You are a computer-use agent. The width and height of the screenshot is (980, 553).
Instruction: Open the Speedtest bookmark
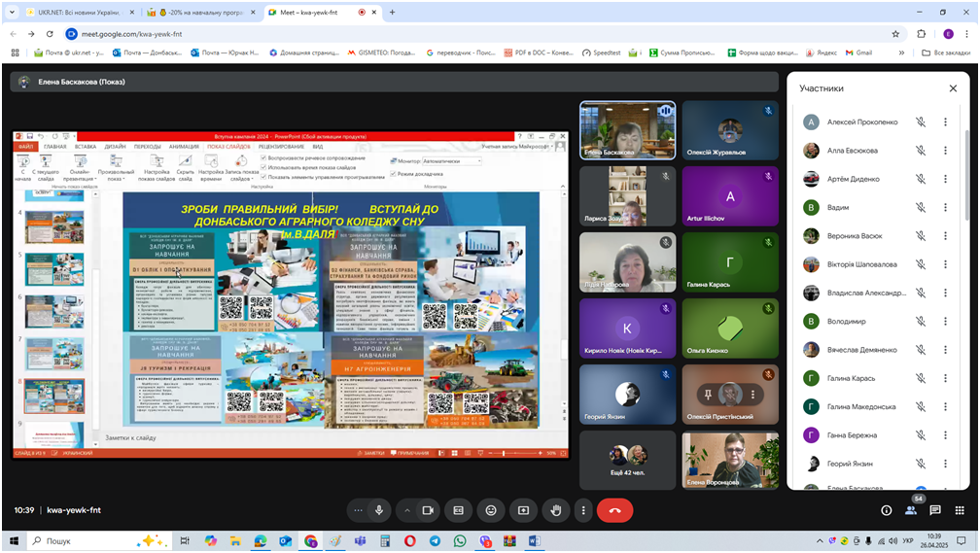[601, 52]
